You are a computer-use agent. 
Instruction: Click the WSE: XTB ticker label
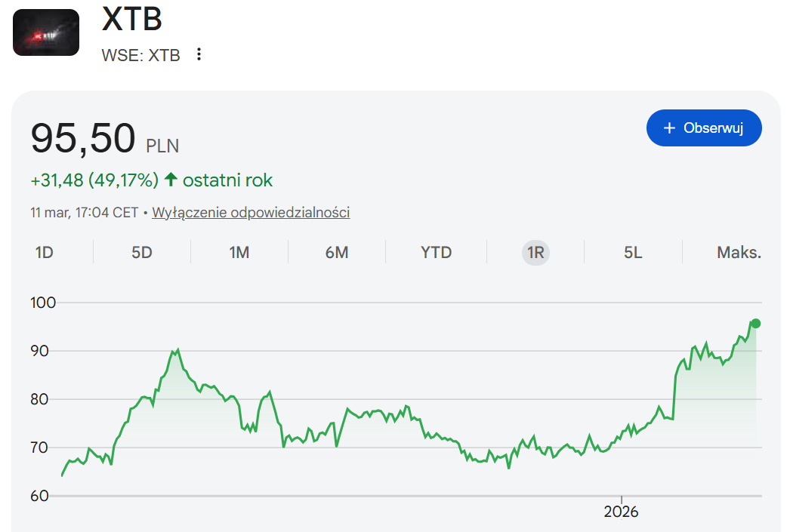(x=140, y=55)
